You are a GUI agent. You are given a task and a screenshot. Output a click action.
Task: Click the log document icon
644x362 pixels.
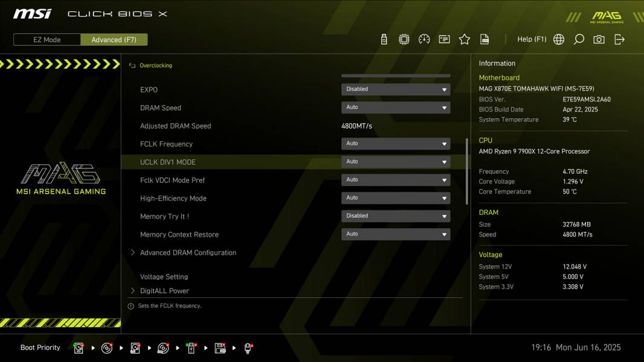[x=485, y=39]
